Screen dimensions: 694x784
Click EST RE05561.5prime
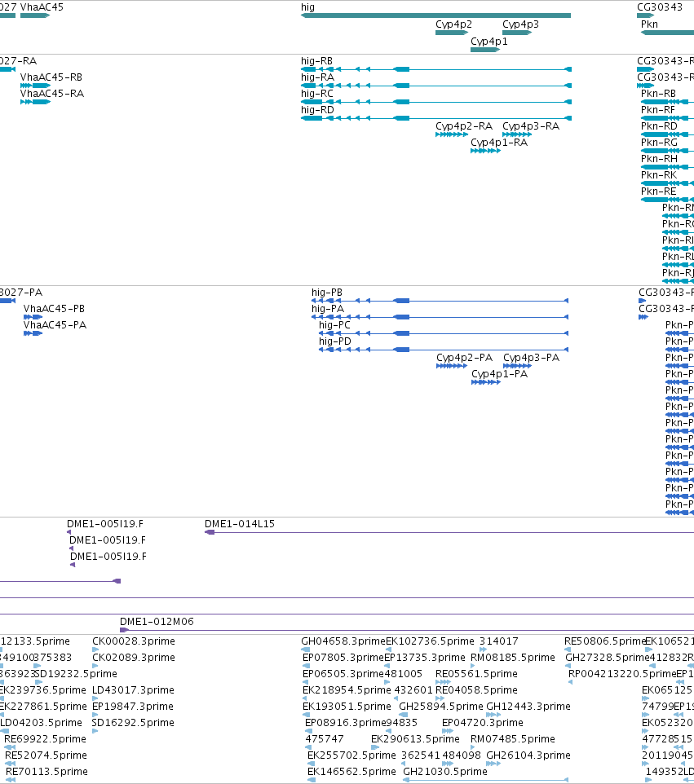click(476, 673)
